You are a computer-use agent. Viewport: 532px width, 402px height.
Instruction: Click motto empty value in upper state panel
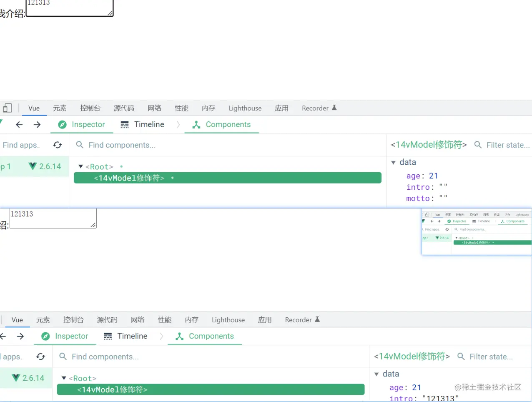pos(443,198)
